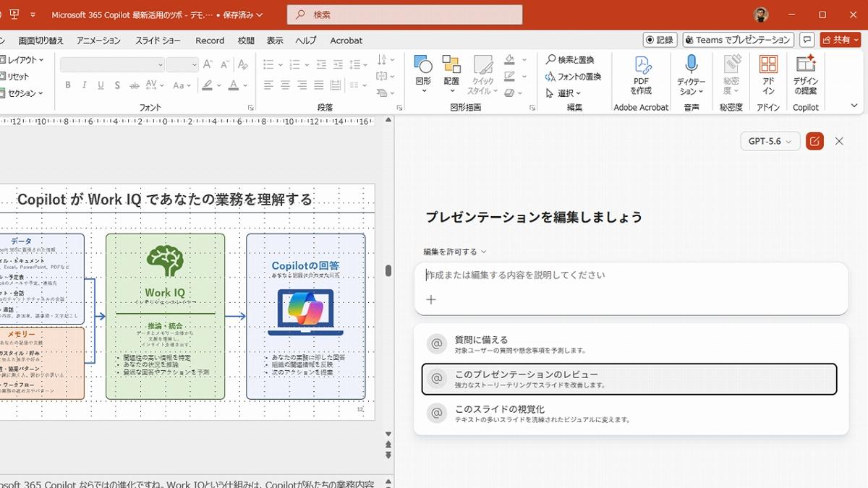
Task: Open paragraph dialog launcher in 段落 group
Action: point(399,108)
